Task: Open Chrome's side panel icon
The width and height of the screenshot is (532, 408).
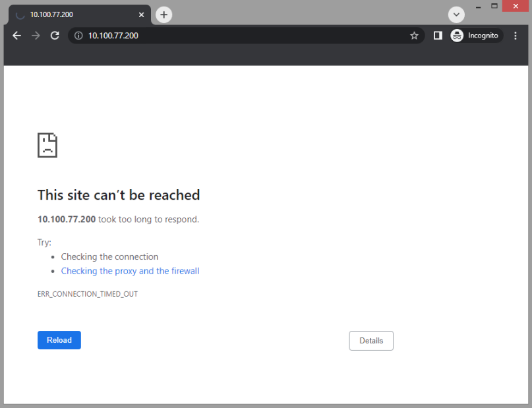Action: coord(437,36)
